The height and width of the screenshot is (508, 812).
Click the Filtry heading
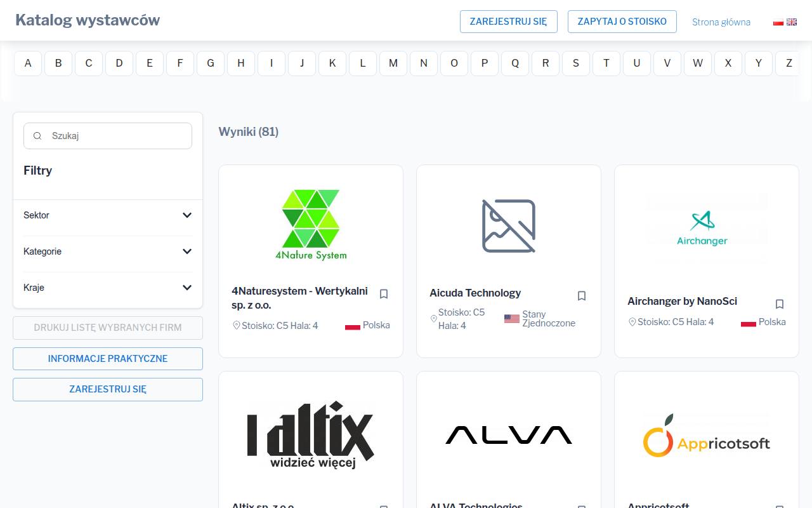[x=38, y=170]
